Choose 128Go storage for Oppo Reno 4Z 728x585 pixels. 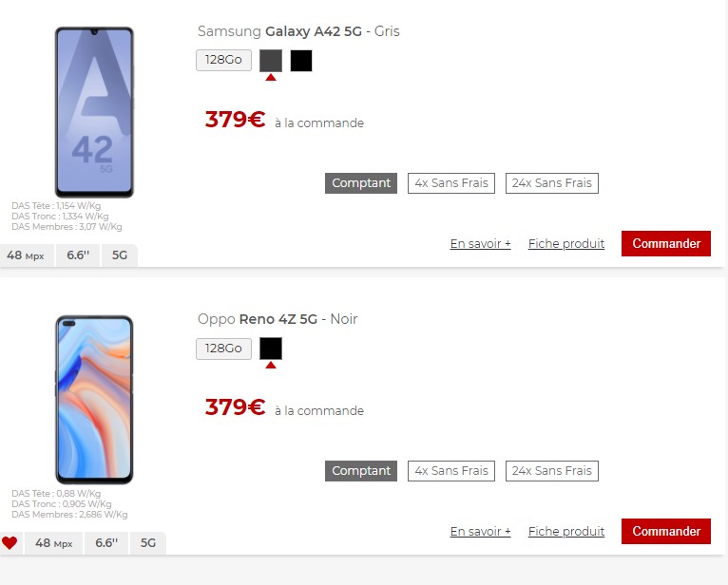point(223,349)
